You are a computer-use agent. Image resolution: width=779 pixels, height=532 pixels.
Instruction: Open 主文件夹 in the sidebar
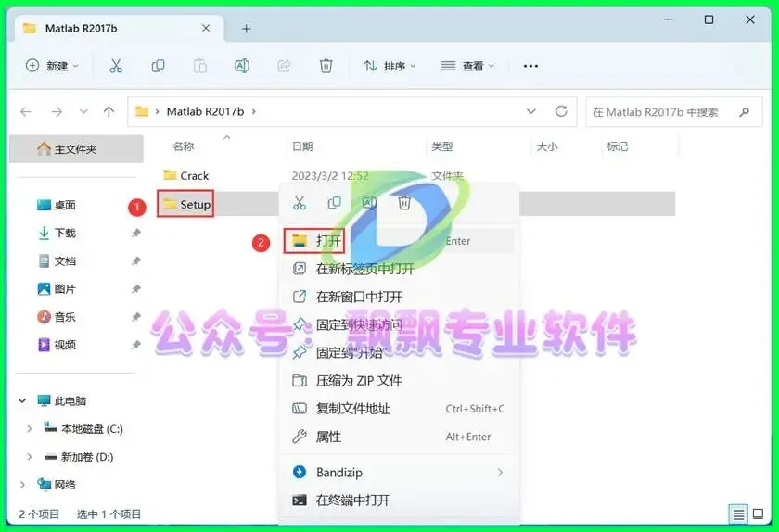(76, 149)
